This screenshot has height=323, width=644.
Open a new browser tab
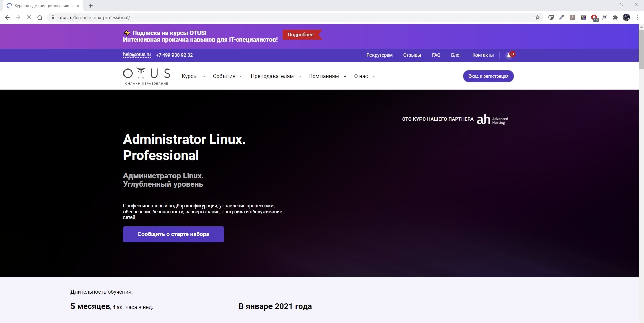(x=91, y=6)
